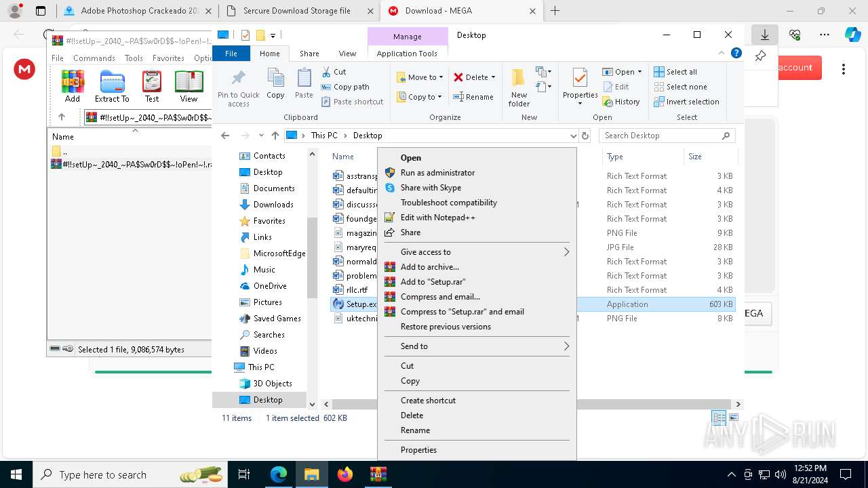Click Explorer back arrow button
The width and height of the screenshot is (868, 488).
pyautogui.click(x=225, y=136)
